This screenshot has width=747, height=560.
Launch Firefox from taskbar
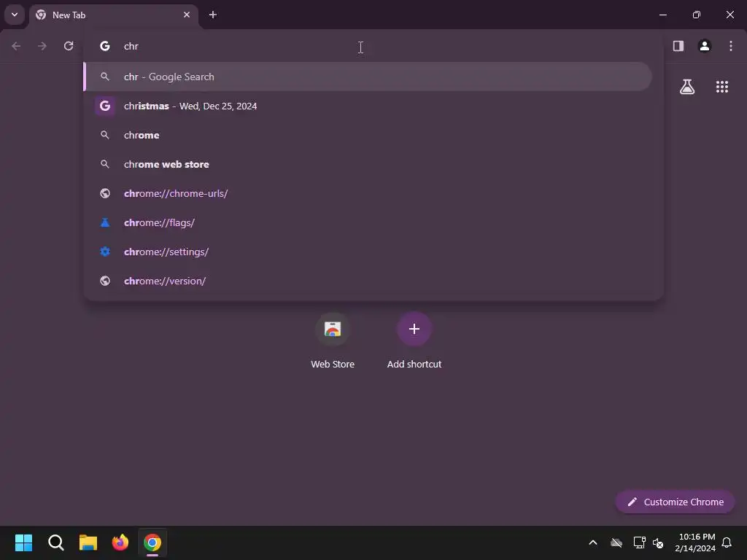click(120, 542)
